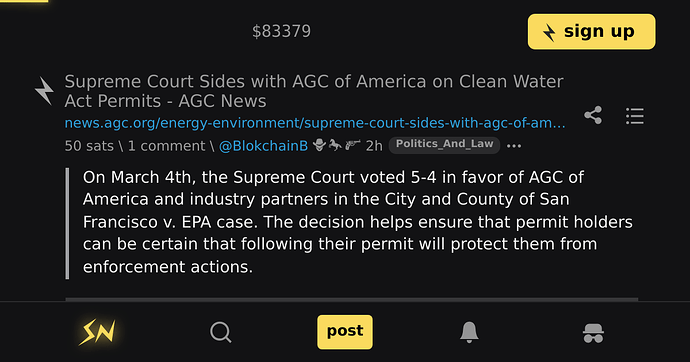Viewport: 690px width, 362px height.
Task: Open search with the magnifying glass icon
Action: pos(221,332)
